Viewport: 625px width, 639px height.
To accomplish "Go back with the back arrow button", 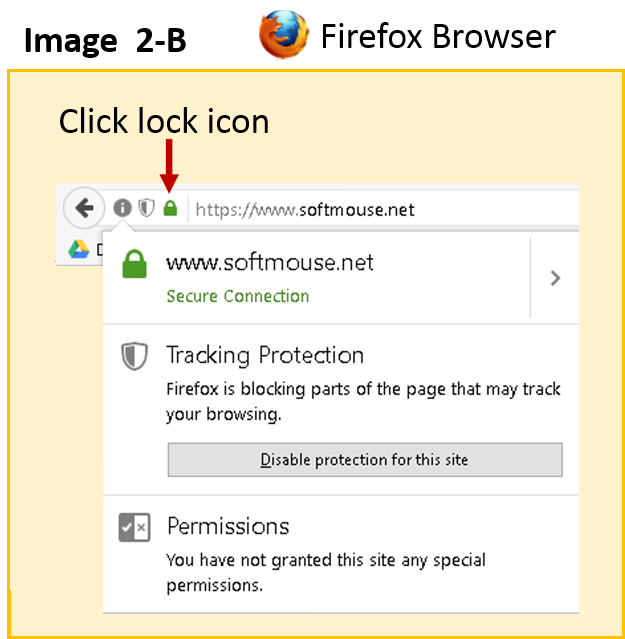I will [x=84, y=208].
